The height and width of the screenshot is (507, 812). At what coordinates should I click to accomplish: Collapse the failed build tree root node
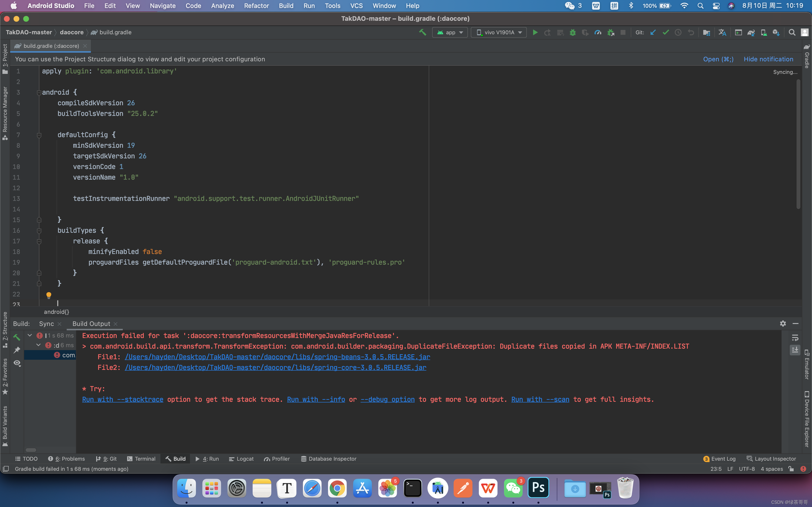point(30,335)
